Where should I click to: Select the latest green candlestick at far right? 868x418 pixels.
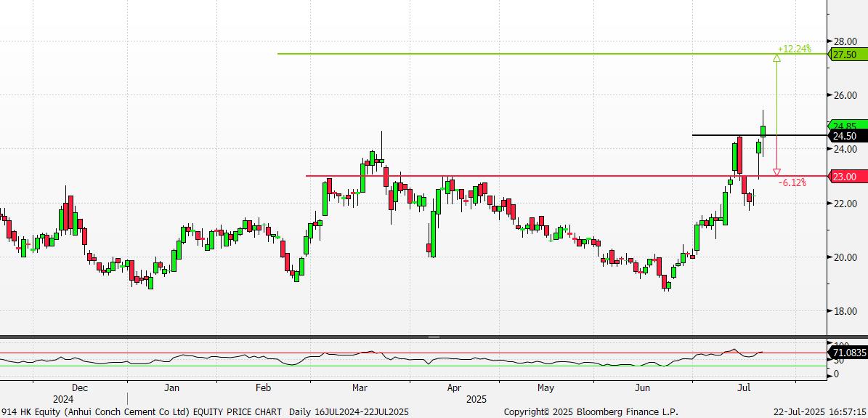[763, 131]
